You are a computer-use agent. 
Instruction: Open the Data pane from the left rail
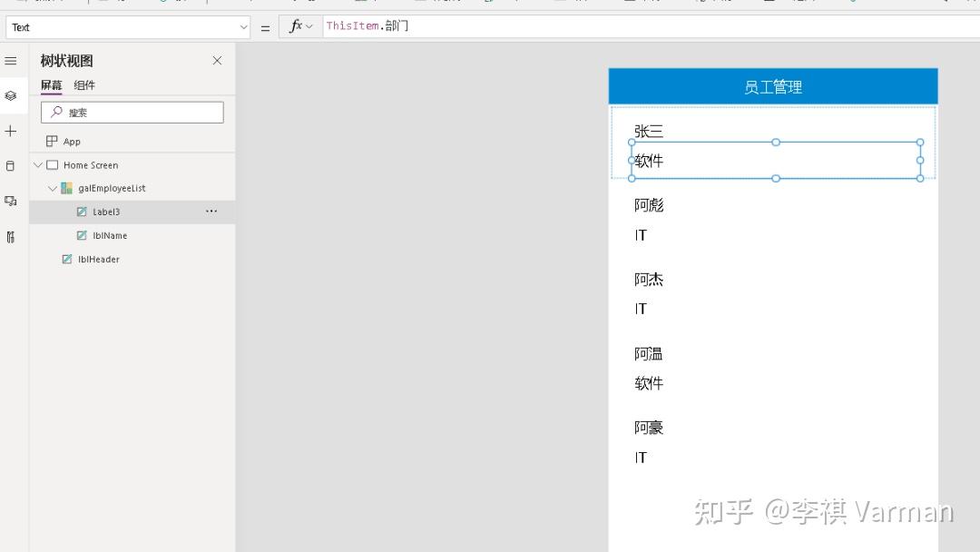[11, 165]
